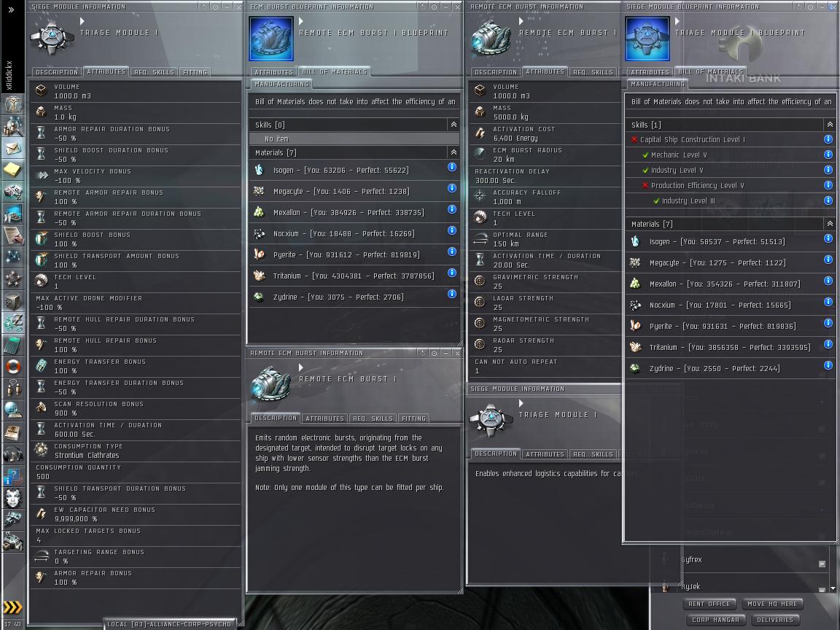Open triangle menu beside Remote ECM Burst I Blueprint
This screenshot has width=840, height=630.
[x=301, y=21]
